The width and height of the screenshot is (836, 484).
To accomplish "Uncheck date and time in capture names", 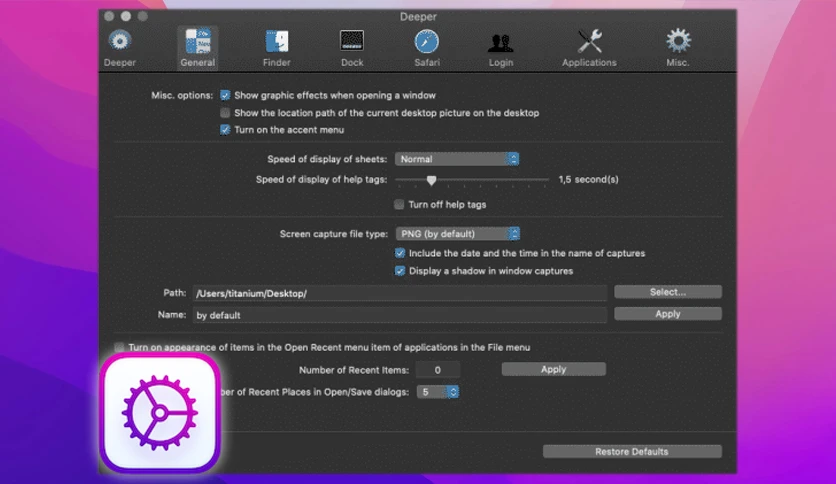I will click(400, 253).
